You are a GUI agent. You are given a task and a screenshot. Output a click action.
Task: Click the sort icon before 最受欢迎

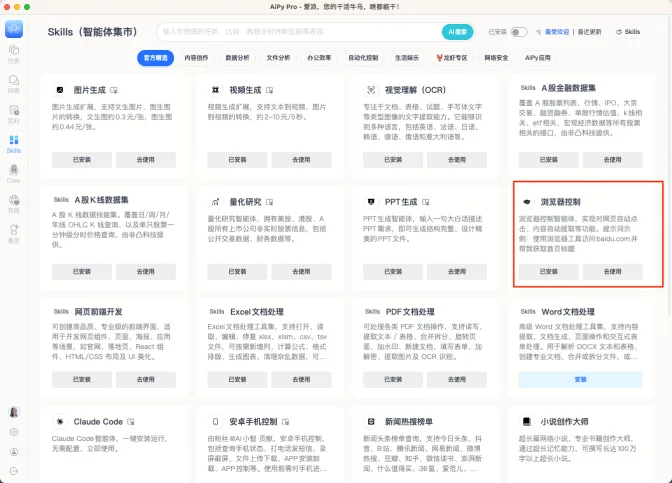[x=539, y=32]
